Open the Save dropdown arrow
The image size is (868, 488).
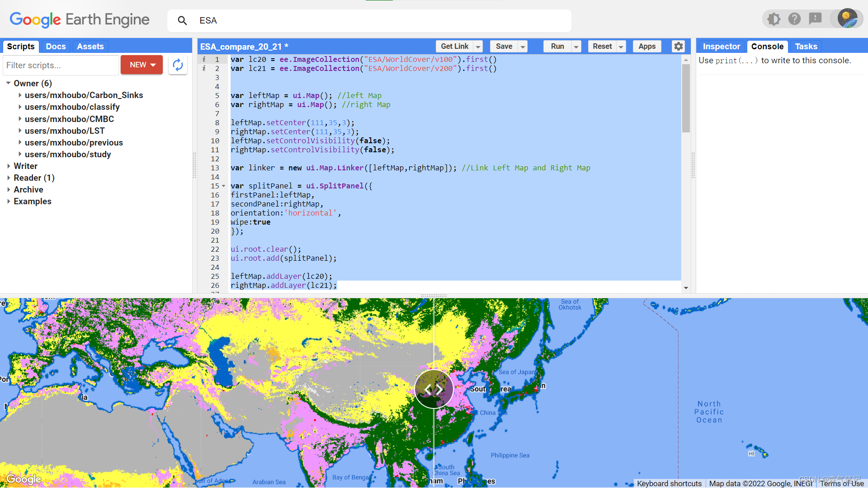pyautogui.click(x=523, y=47)
